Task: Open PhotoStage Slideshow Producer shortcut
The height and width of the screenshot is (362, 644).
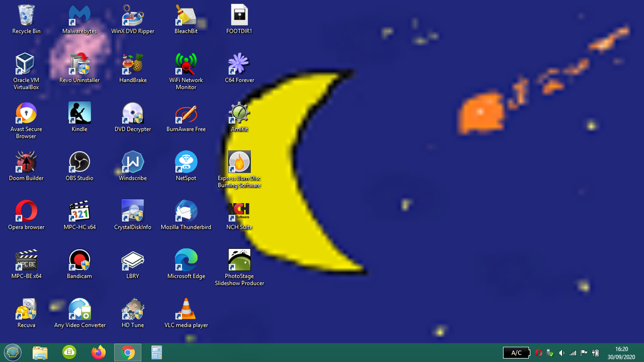Action: [239, 260]
